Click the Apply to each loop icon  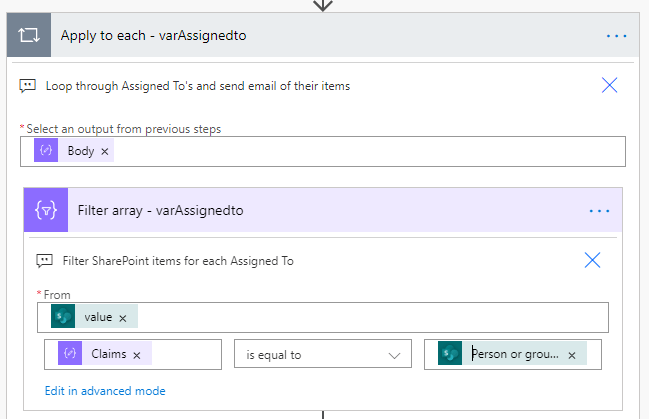28,35
